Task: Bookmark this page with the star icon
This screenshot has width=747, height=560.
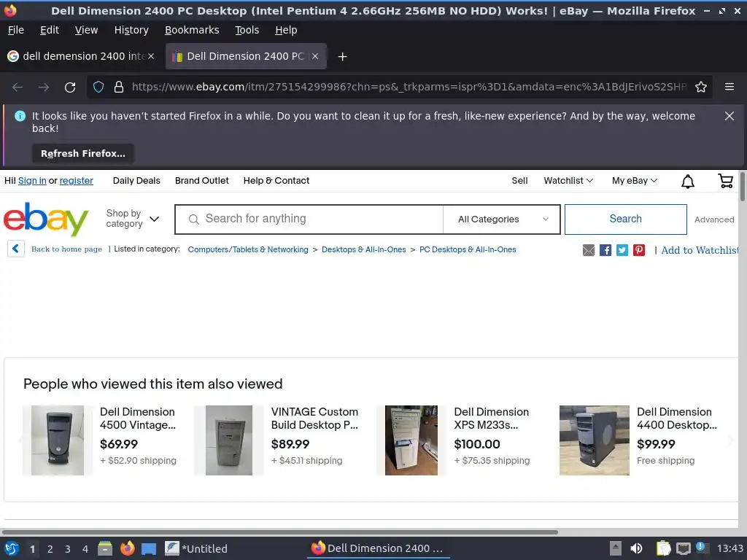Action: click(x=701, y=87)
